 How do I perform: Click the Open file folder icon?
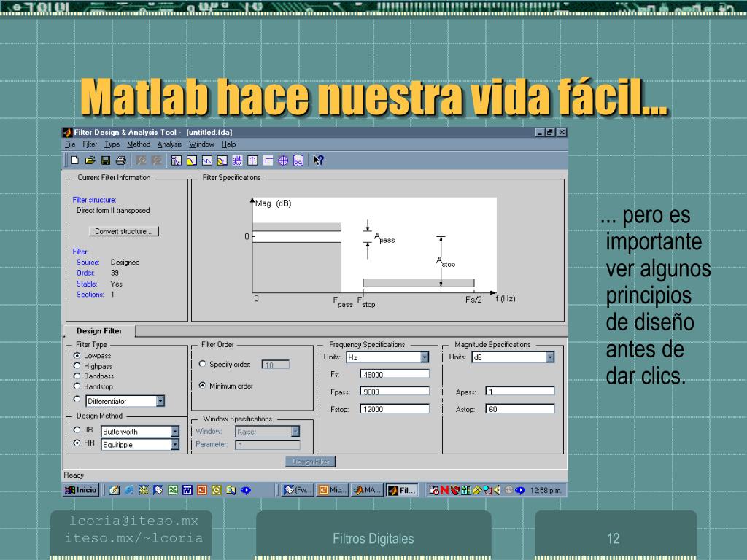(90, 160)
